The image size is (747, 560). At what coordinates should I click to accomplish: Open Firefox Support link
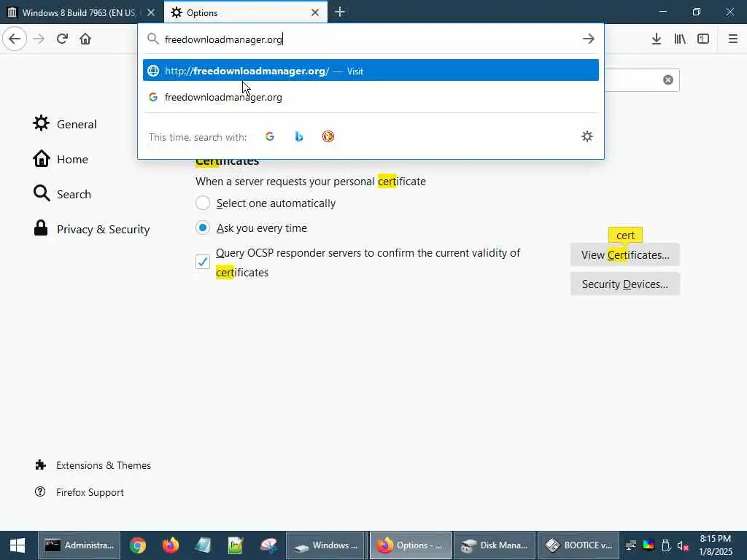[x=79, y=492]
